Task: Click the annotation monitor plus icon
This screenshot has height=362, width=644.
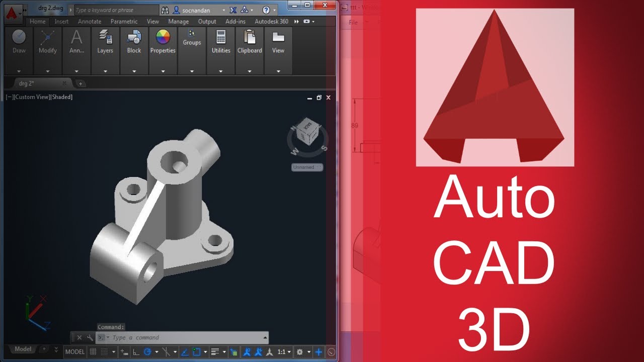Action: (x=318, y=352)
